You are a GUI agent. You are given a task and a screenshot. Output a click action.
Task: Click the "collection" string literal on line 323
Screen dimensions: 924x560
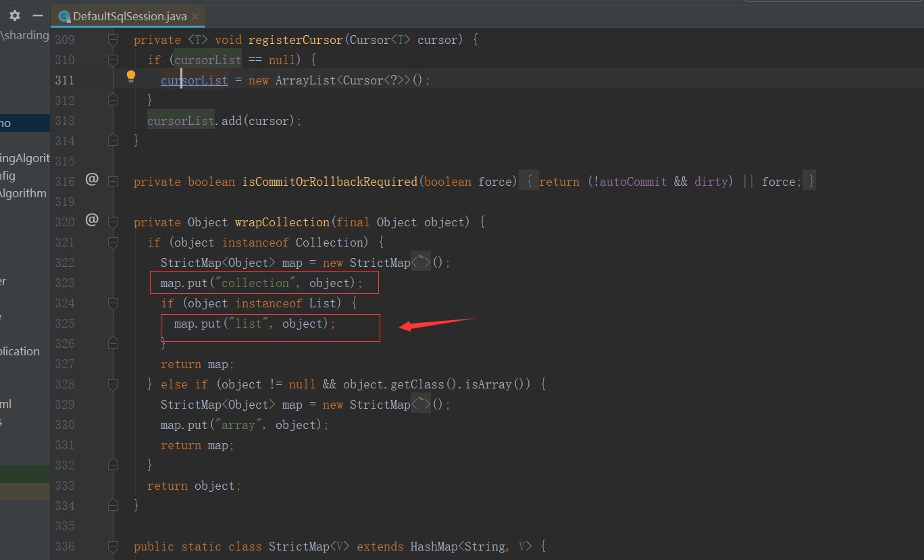coord(255,283)
